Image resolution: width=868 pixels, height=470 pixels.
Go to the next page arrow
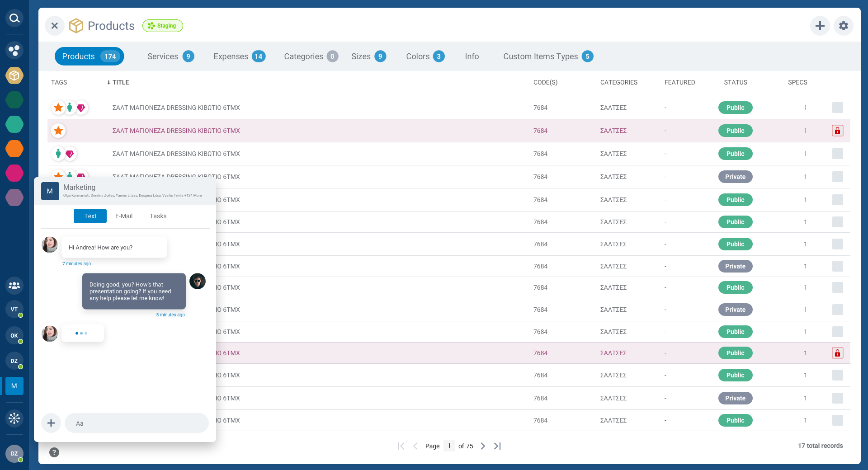(x=483, y=446)
